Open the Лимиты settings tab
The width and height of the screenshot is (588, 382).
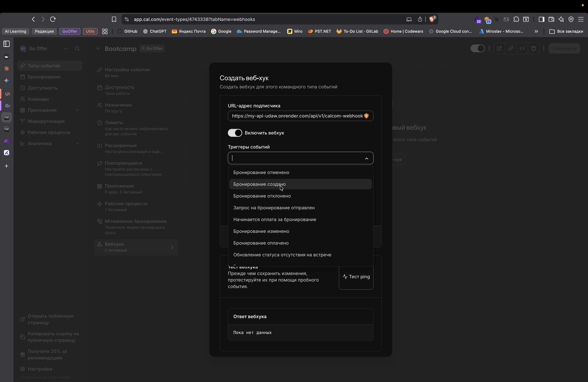tap(114, 123)
